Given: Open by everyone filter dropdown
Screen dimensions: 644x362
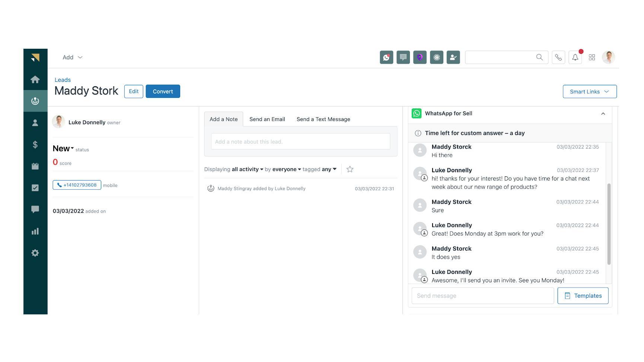Looking at the screenshot, I should 287,169.
